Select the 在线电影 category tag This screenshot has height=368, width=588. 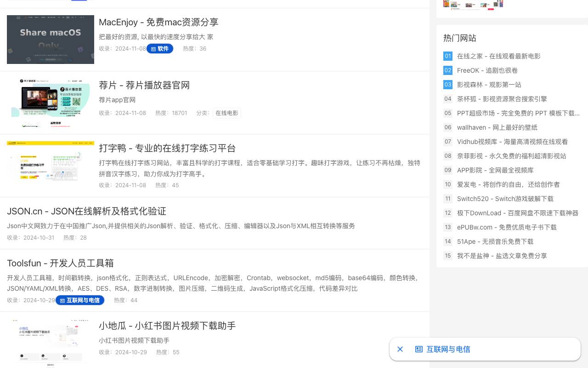click(227, 113)
